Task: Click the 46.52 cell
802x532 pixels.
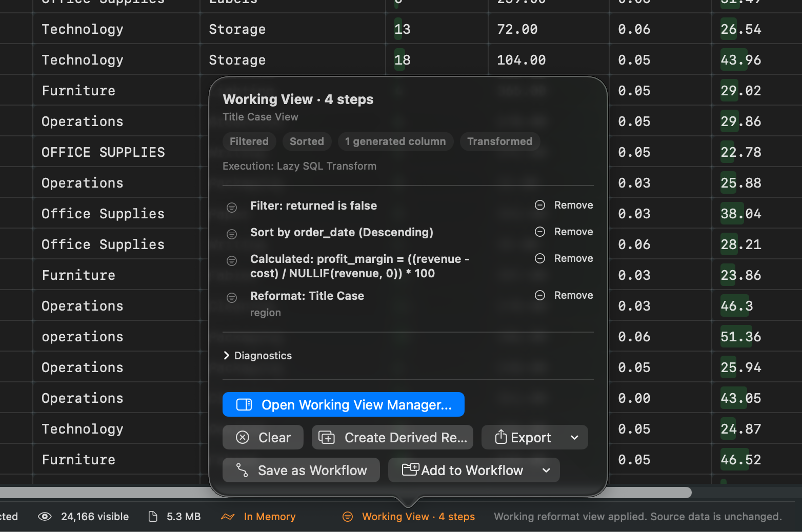Action: [x=757, y=460]
